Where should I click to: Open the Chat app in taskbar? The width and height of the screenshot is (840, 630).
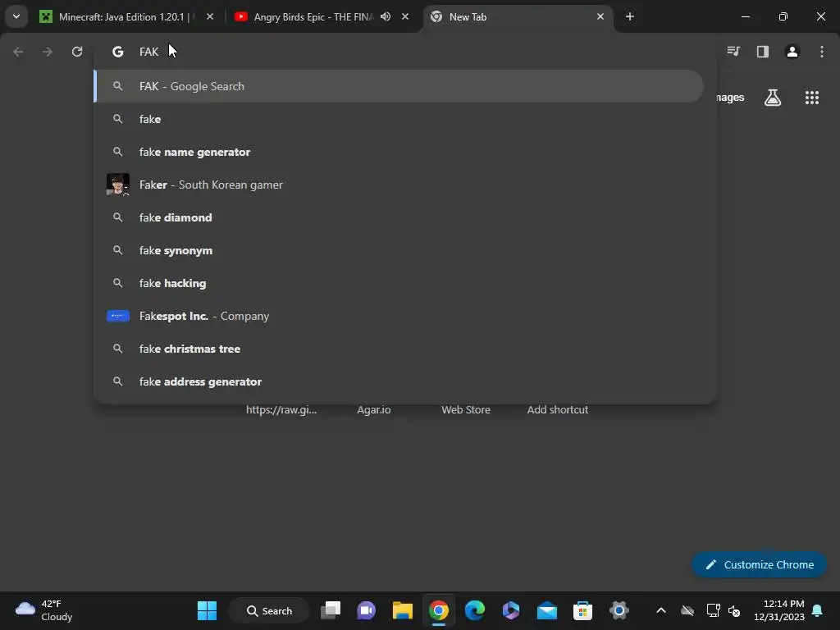367,610
